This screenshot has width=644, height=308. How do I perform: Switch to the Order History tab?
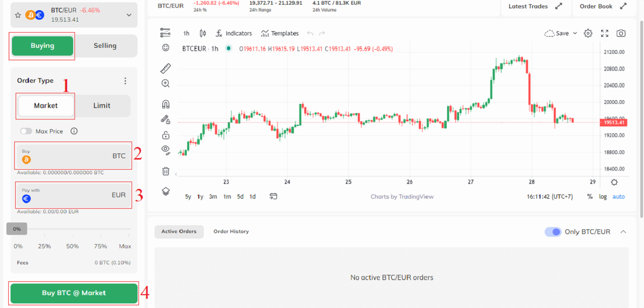click(231, 231)
